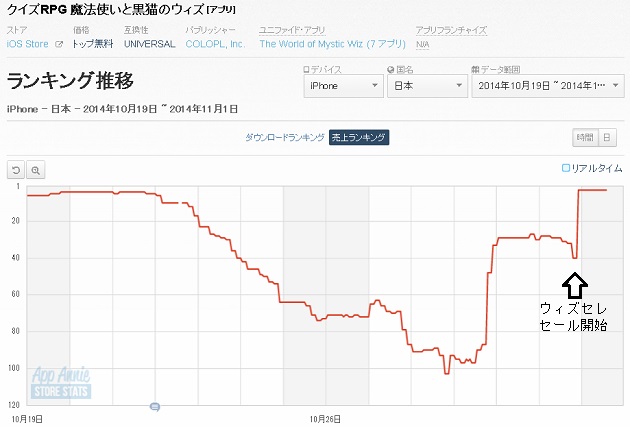Viewport: 630px width, 427px height.
Task: Switch the chart granularity to 日
Action: click(607, 138)
